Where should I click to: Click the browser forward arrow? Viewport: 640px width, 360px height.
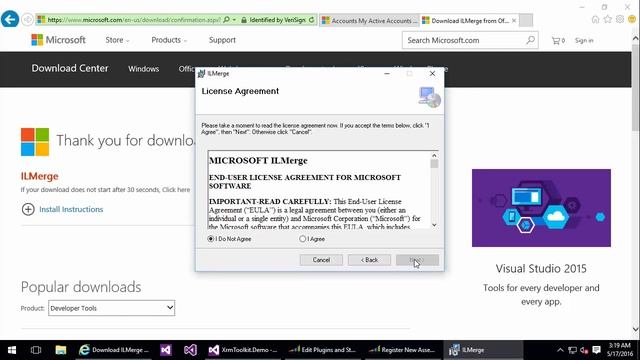coord(27,20)
